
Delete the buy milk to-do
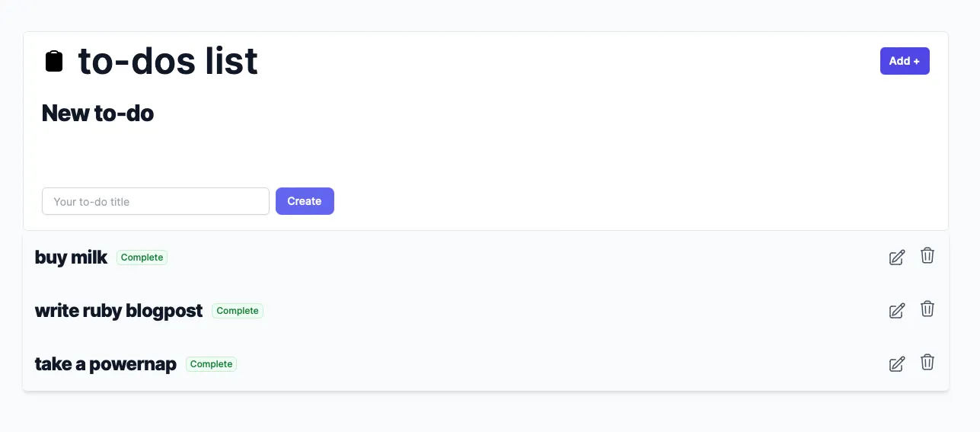(x=927, y=256)
